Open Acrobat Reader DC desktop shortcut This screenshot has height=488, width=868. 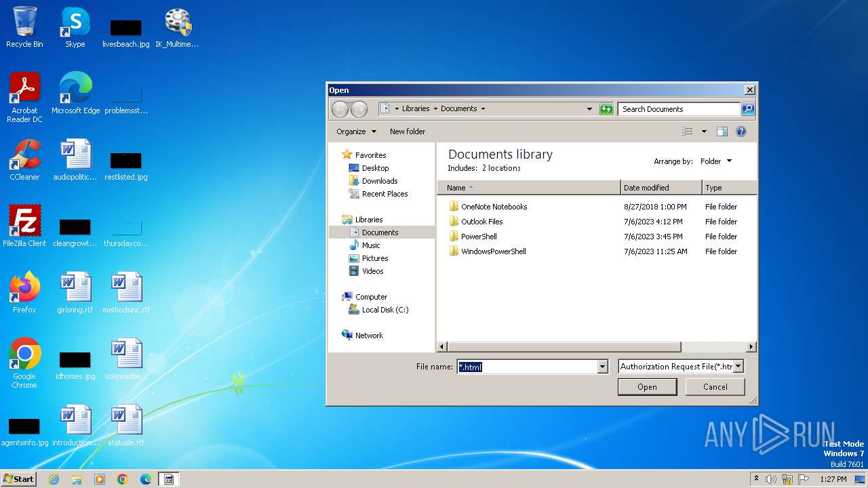[24, 98]
